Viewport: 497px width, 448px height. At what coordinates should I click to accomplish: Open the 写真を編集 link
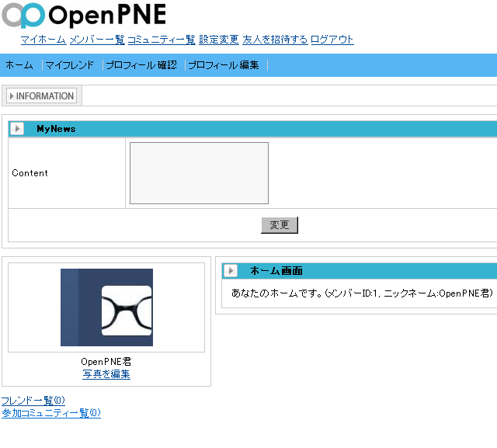(106, 374)
